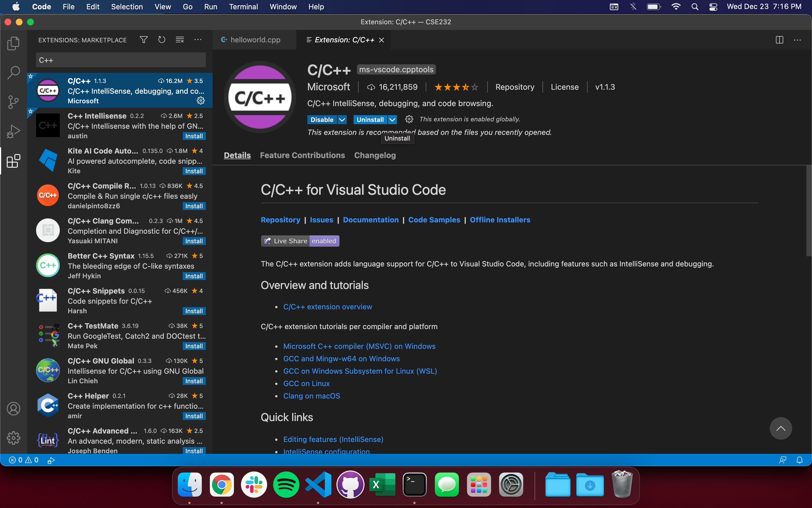Select C/C++ GNU Global extension item
This screenshot has width=812, height=508.
point(120,370)
